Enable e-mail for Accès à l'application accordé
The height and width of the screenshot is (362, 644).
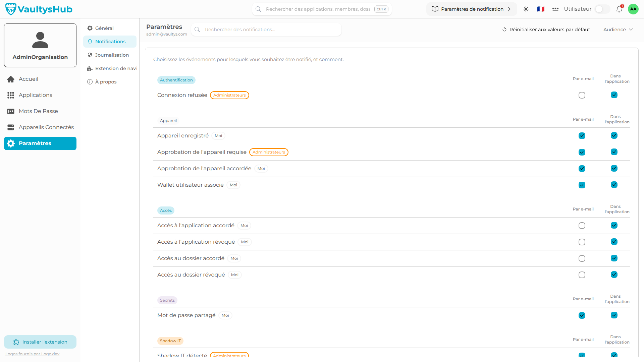[582, 226]
